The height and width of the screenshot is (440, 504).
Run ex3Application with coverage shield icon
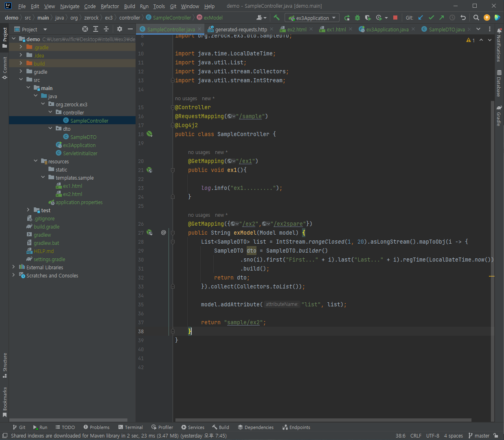click(368, 18)
